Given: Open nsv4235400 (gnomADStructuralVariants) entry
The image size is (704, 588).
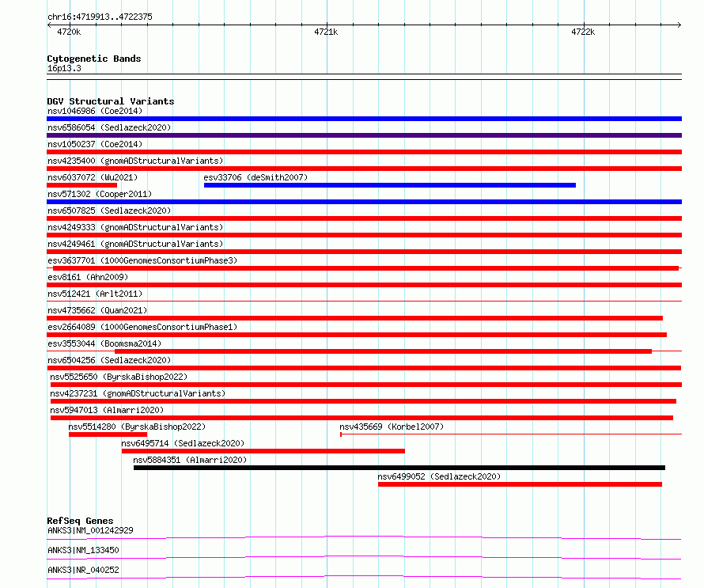Looking at the screenshot, I should click(135, 161).
